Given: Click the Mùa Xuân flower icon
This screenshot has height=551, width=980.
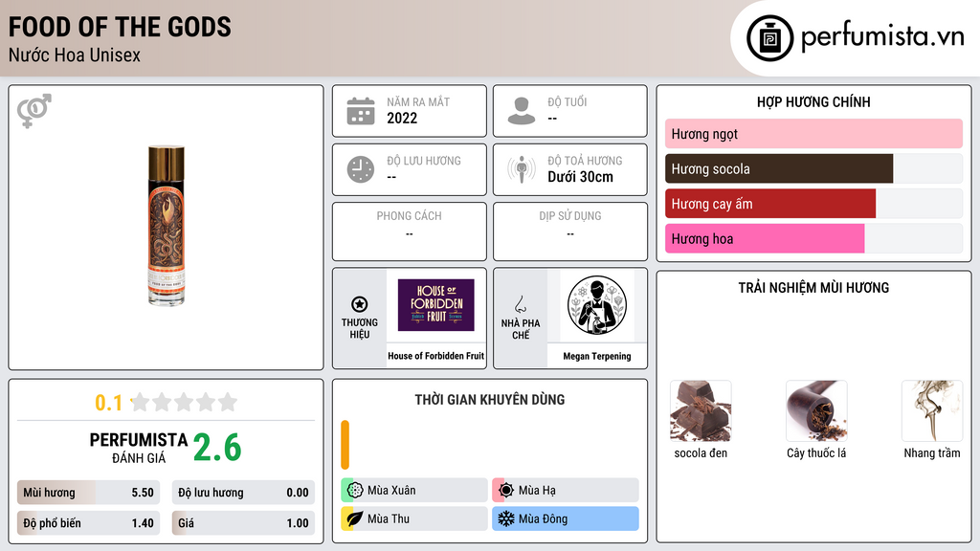Looking at the screenshot, I should (x=355, y=491).
